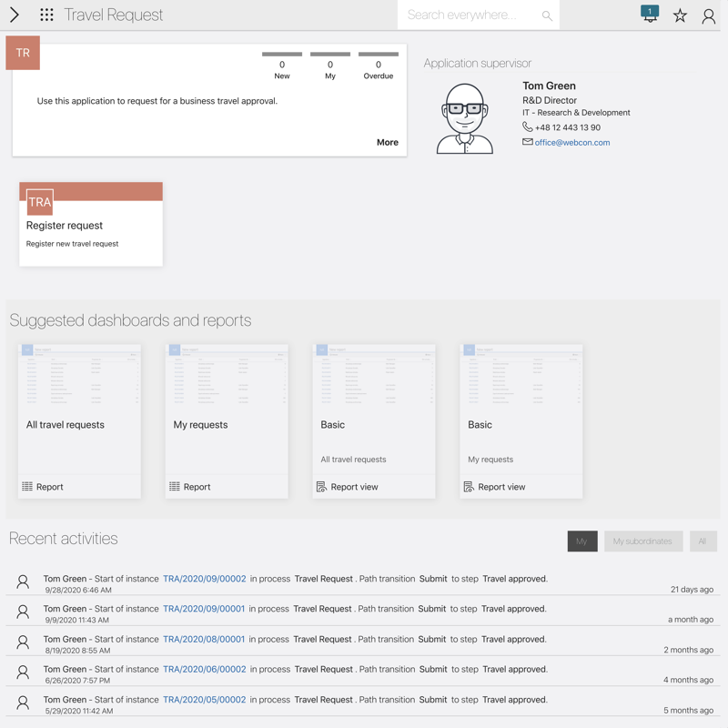Open the applications grid launcher
Screen dimensions: 728x728
46,15
